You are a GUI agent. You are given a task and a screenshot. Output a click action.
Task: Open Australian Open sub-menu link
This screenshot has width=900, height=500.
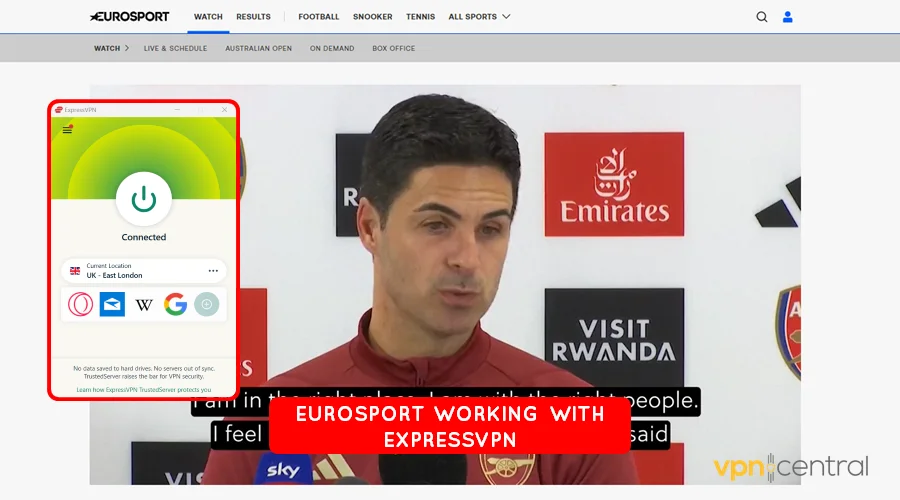pyautogui.click(x=258, y=48)
